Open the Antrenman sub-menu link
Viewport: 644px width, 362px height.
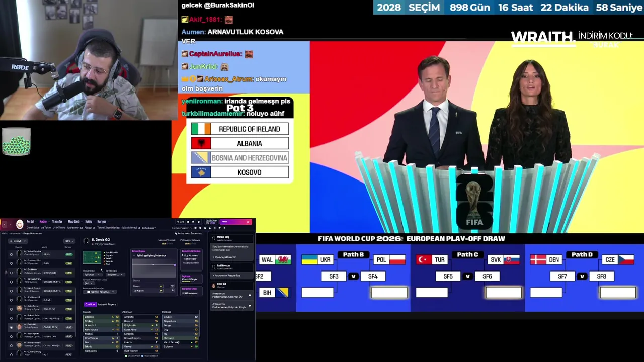tap(75, 228)
